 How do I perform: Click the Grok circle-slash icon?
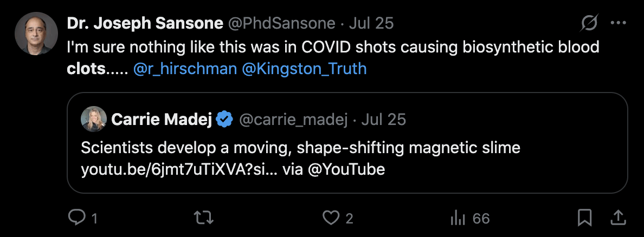click(x=589, y=23)
